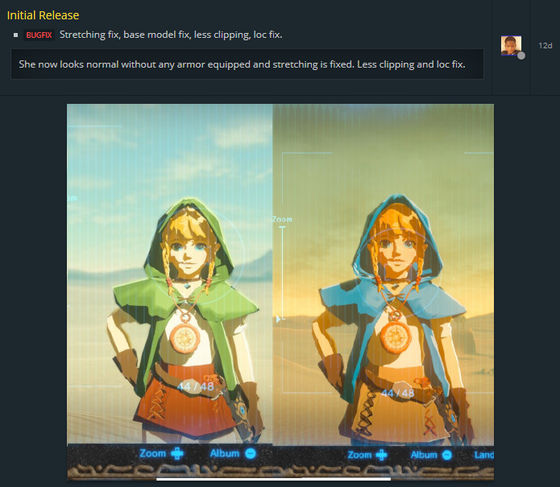Click the left Zoom d-pad icon
This screenshot has height=487, width=560.
click(x=177, y=454)
